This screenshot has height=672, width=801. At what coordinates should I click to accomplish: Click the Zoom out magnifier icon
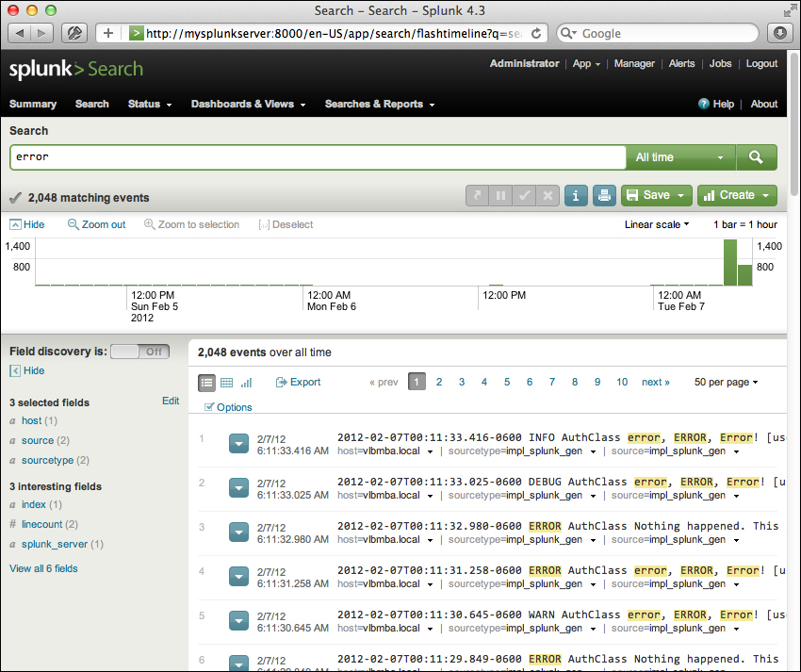point(74,224)
